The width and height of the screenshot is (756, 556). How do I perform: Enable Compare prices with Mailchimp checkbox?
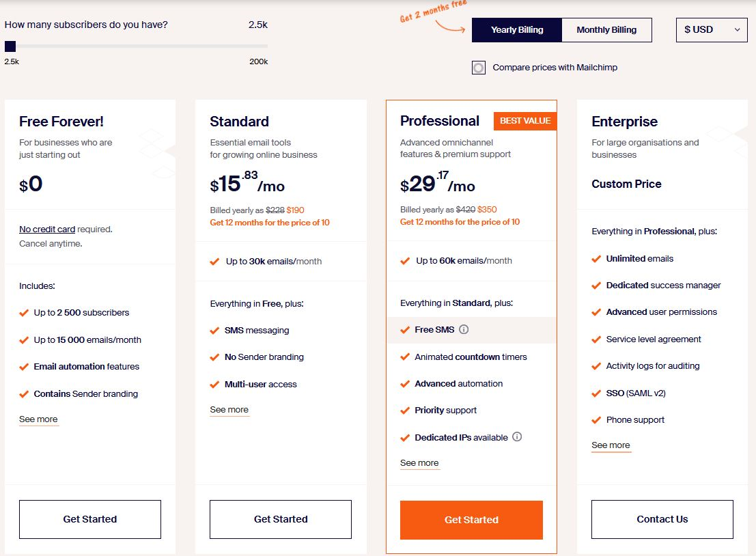[478, 68]
